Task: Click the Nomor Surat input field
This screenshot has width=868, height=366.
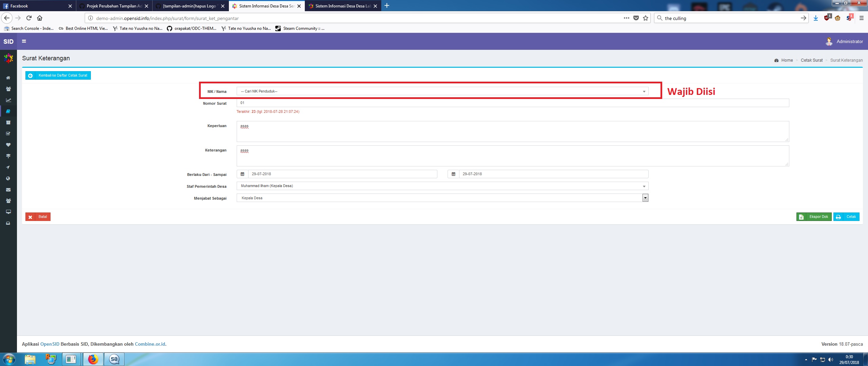Action: pyautogui.click(x=512, y=103)
